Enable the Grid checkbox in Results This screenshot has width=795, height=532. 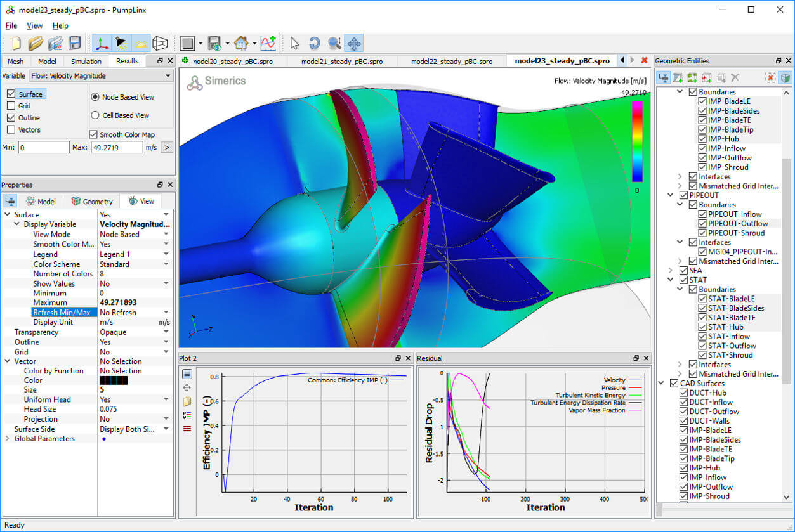[x=11, y=106]
